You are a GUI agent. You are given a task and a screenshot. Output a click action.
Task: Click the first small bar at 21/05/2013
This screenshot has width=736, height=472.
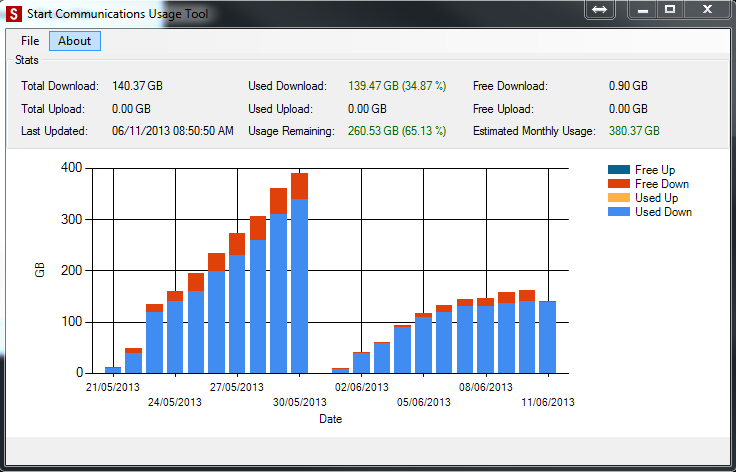tap(113, 370)
